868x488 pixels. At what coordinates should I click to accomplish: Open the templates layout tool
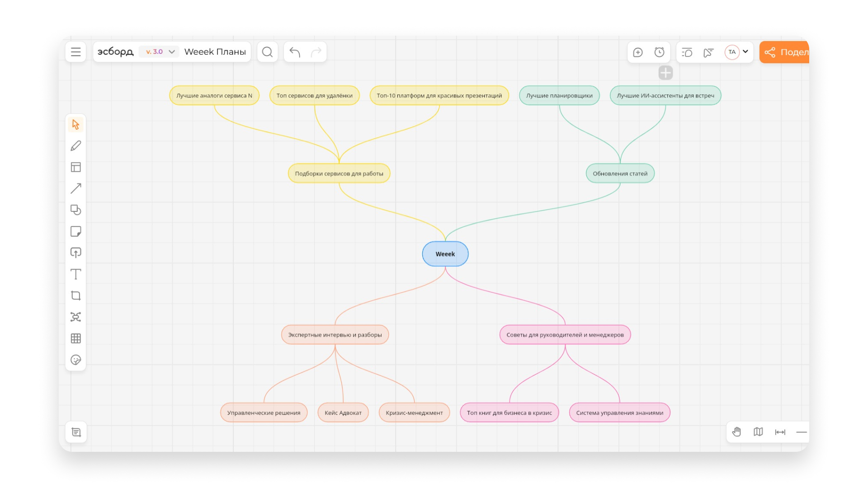(75, 167)
